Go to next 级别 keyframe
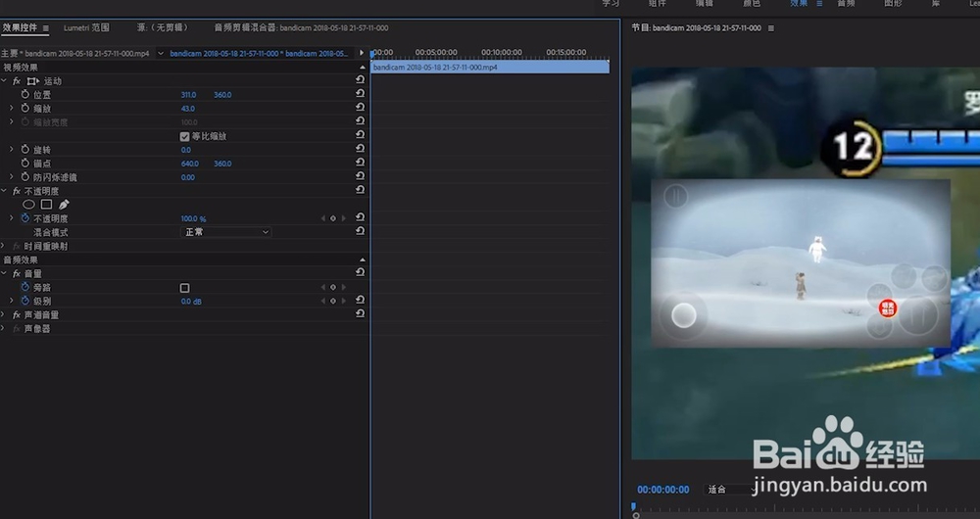The width and height of the screenshot is (980, 519). 344,301
